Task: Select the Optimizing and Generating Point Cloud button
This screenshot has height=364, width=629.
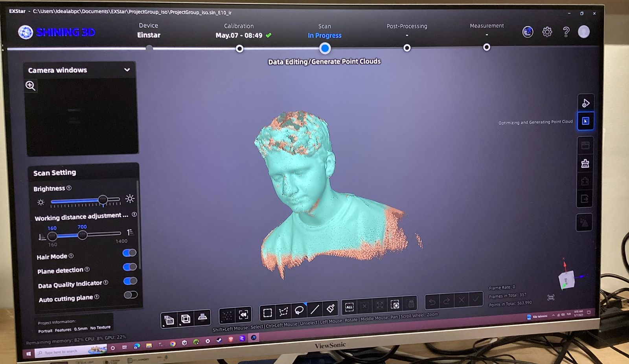Action: point(585,121)
